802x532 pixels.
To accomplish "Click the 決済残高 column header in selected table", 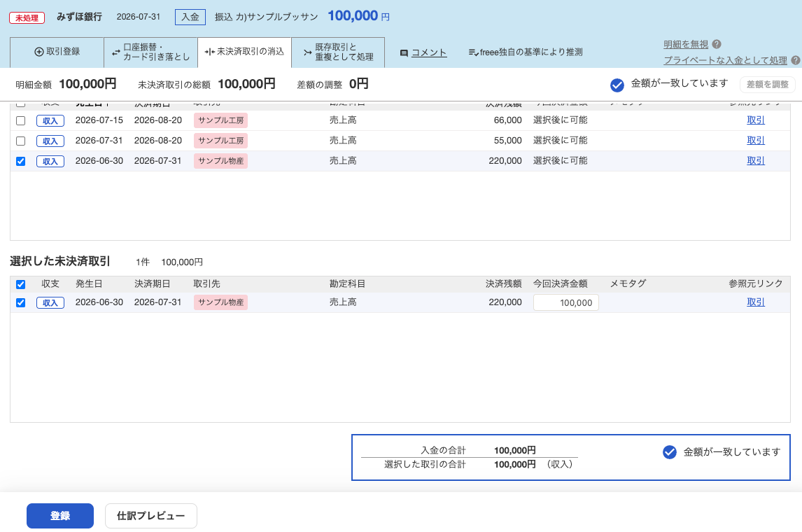I will [504, 284].
